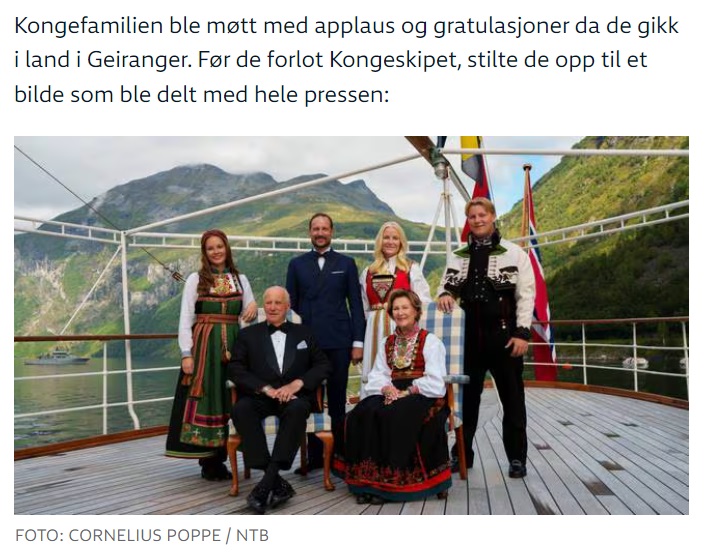The width and height of the screenshot is (707, 556).
Task: Click the word "pressen:" ending the paragraph
Action: tap(346, 95)
